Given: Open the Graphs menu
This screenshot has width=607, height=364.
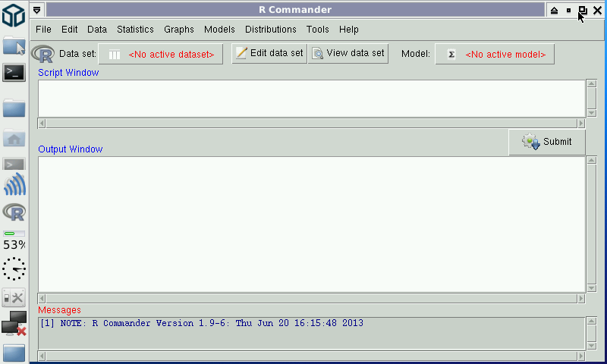Looking at the screenshot, I should click(x=179, y=30).
